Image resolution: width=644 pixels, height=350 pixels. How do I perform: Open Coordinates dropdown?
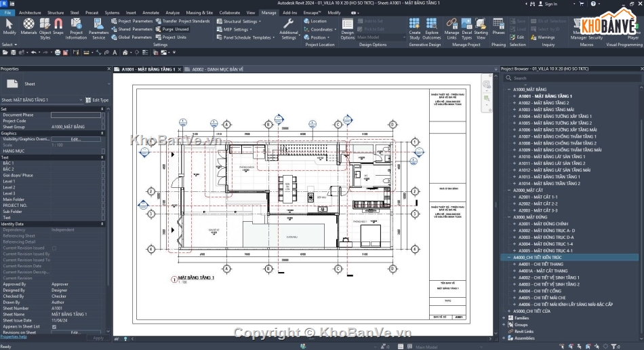[x=320, y=30]
